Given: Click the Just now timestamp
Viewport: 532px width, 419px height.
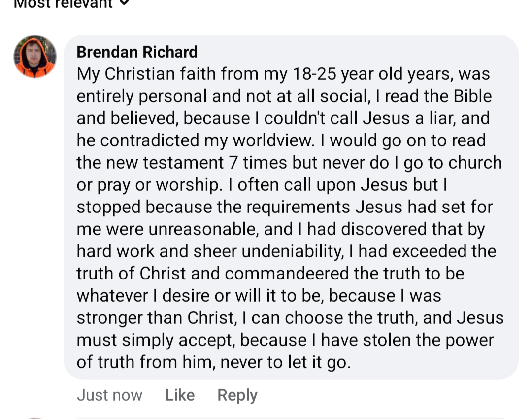Looking at the screenshot, I should coord(109,395).
